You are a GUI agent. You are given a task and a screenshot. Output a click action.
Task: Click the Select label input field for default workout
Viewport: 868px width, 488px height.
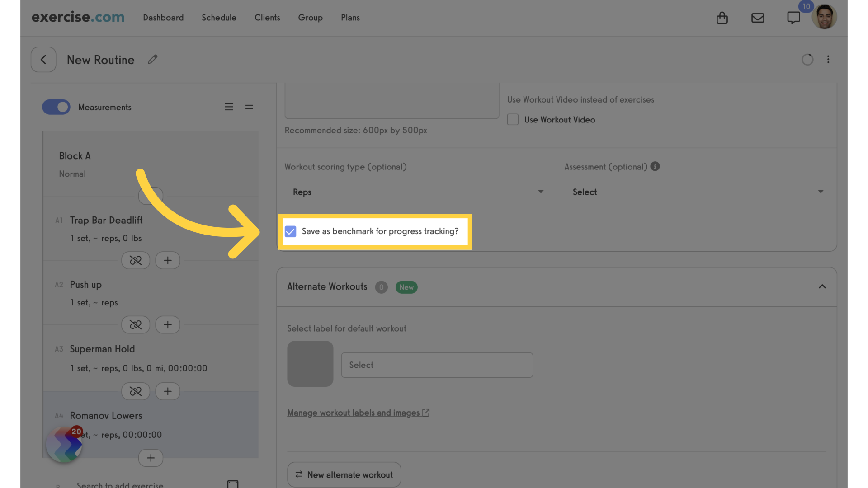pyautogui.click(x=436, y=365)
